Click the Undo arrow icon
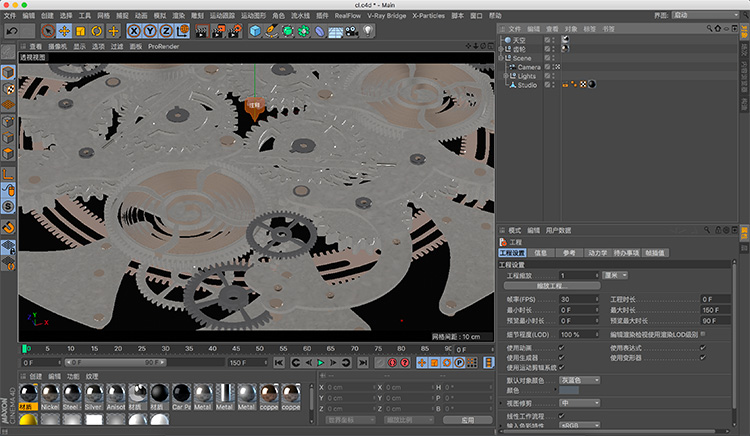The image size is (750, 436). [x=12, y=31]
